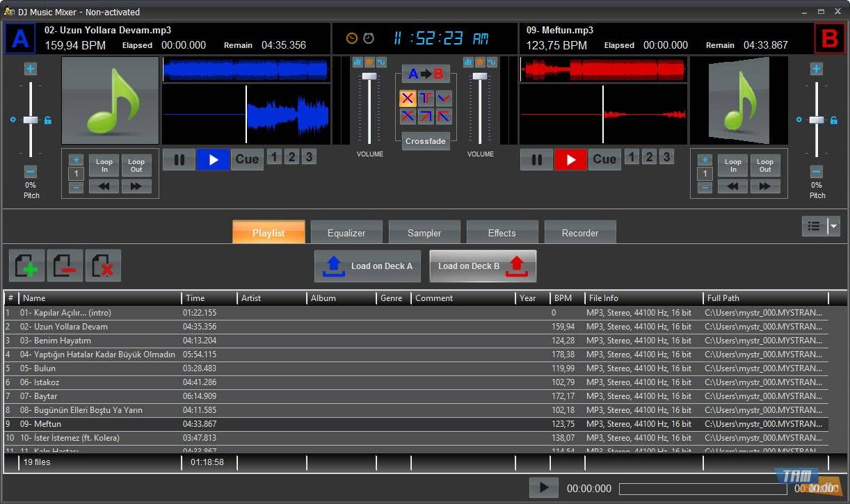
Task: Click the Deck B volume slider handle
Action: pyautogui.click(x=480, y=76)
